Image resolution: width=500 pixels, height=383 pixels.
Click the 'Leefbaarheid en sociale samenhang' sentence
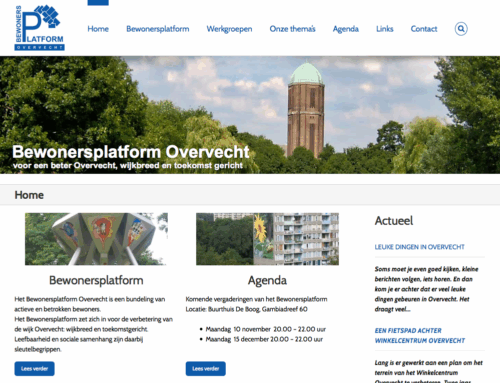pos(79,344)
